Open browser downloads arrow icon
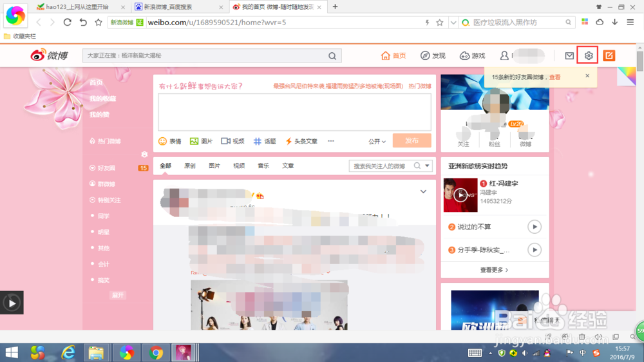Viewport: 644px width, 362px height. tap(614, 22)
